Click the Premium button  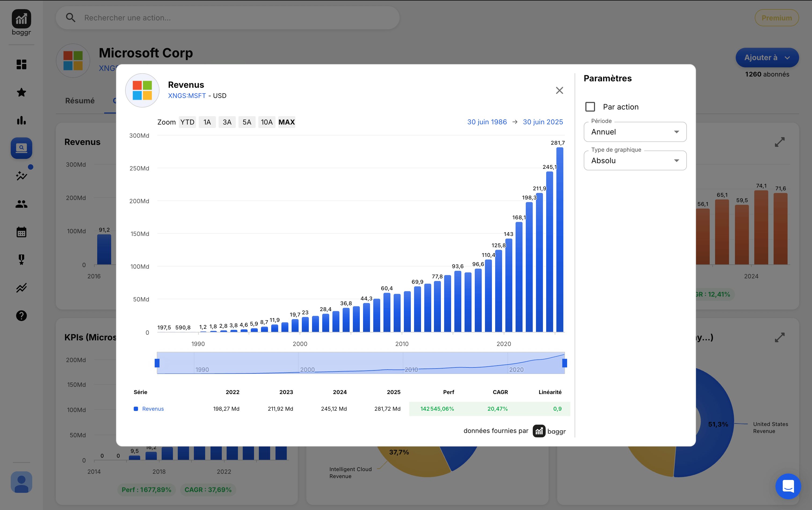[x=776, y=18]
